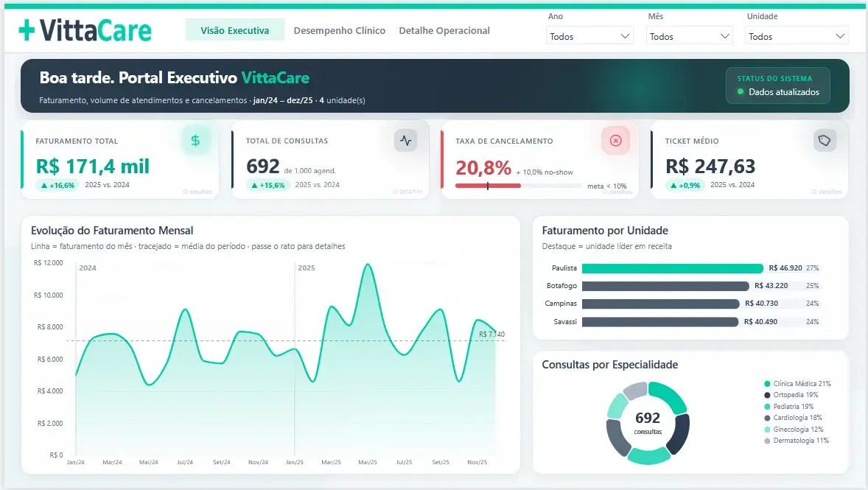Click detalhes link on Total de Consultas card
This screenshot has height=490, width=868.
(x=408, y=192)
